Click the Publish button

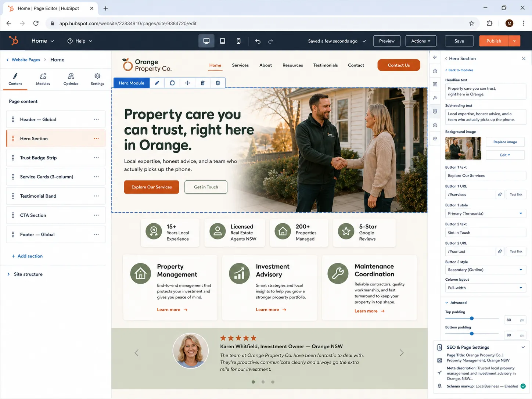494,41
